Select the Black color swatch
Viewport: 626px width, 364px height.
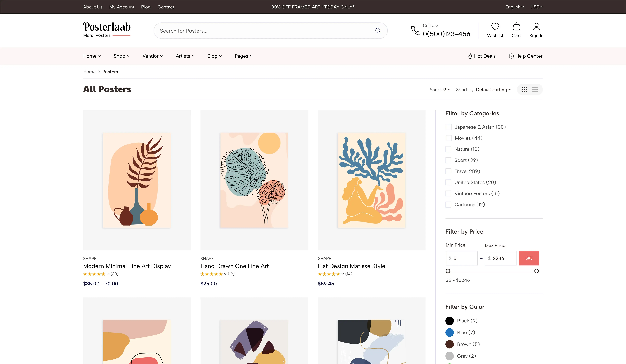pyautogui.click(x=449, y=321)
